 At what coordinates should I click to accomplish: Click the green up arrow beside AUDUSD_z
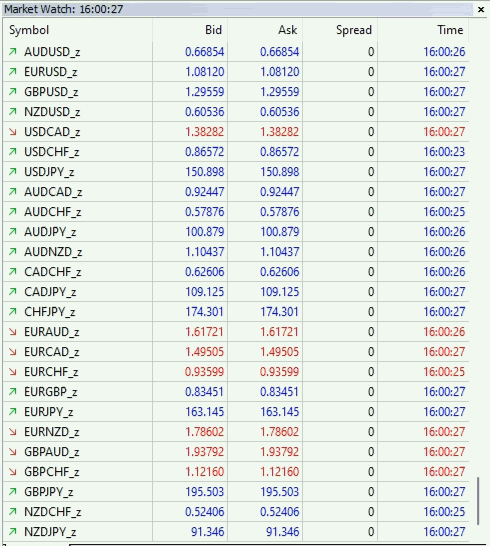point(13,52)
